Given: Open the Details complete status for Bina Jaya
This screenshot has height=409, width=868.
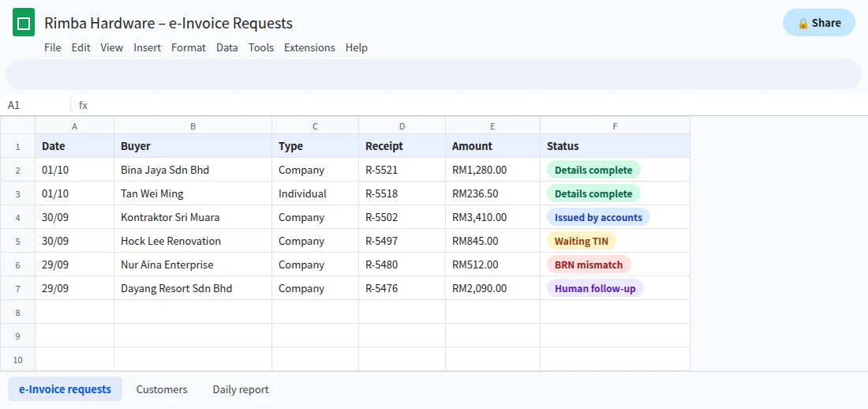Looking at the screenshot, I should tap(593, 170).
